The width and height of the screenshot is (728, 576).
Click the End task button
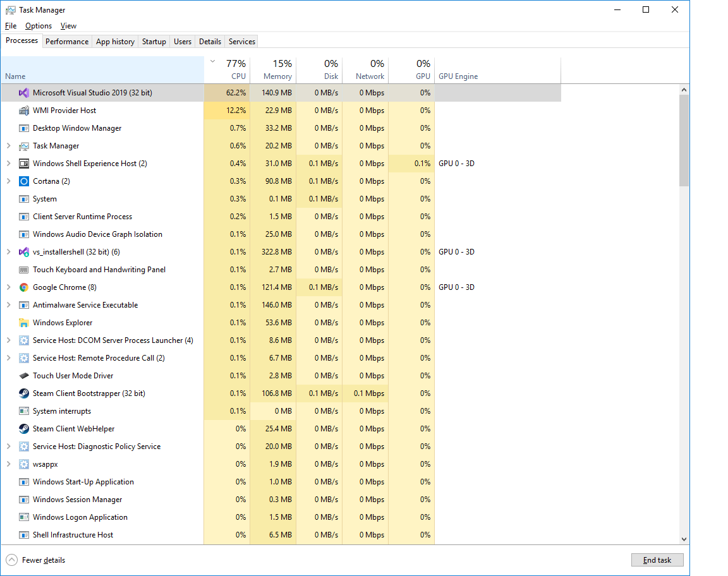pos(657,560)
